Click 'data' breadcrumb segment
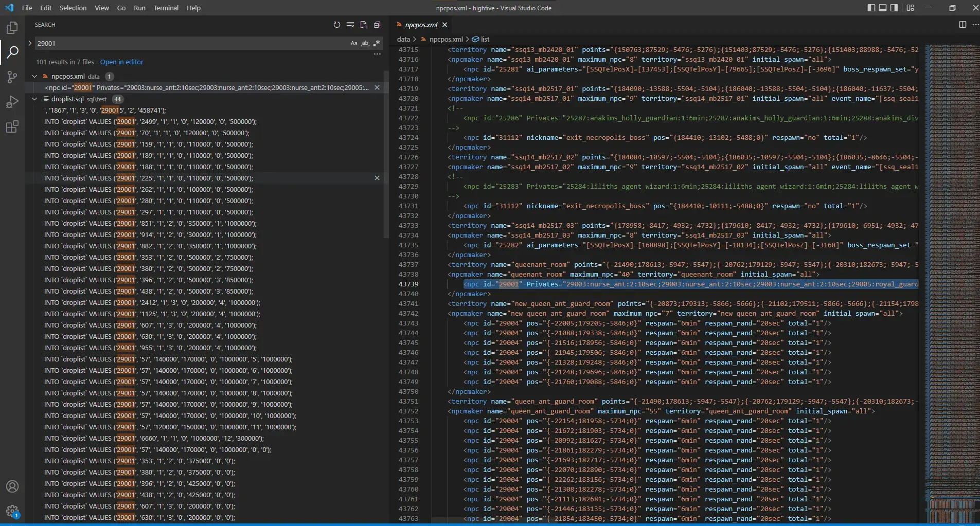Image resolution: width=980 pixels, height=526 pixels. coord(403,39)
